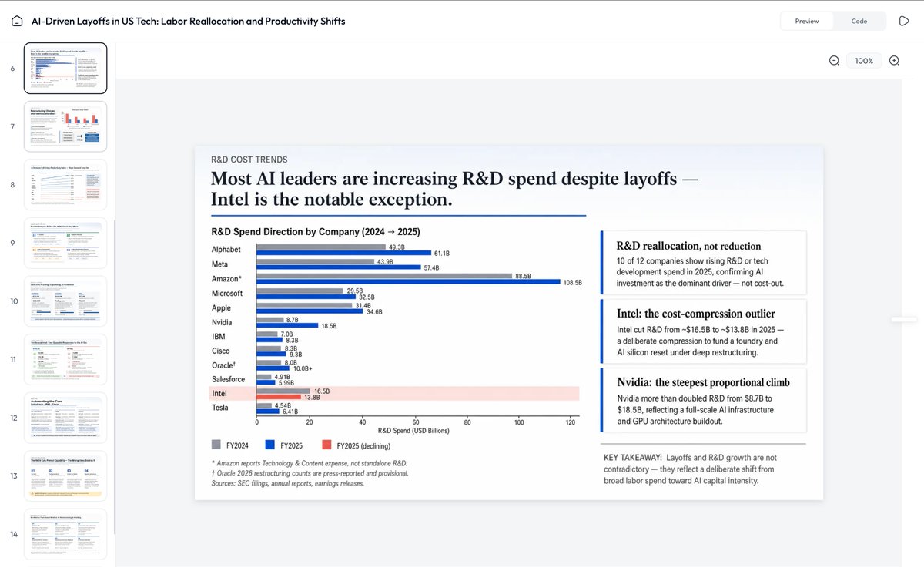Click the chart title 'R&D Spend Direction by Company'

(316, 231)
